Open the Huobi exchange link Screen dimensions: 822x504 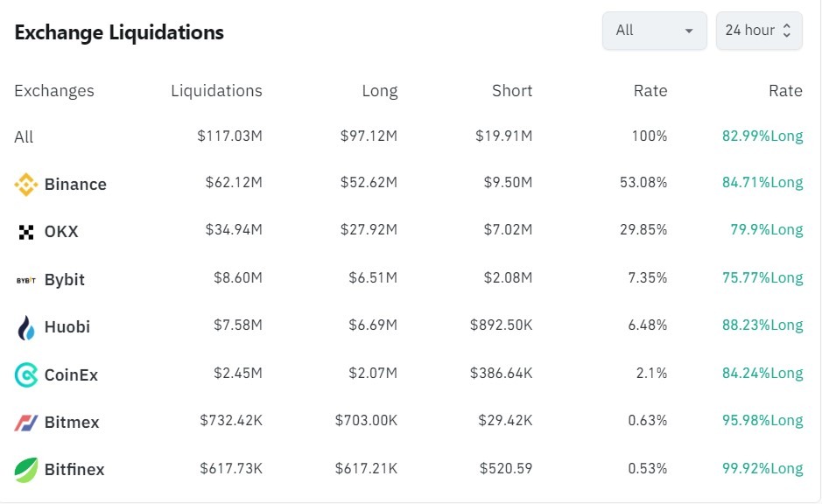point(67,327)
